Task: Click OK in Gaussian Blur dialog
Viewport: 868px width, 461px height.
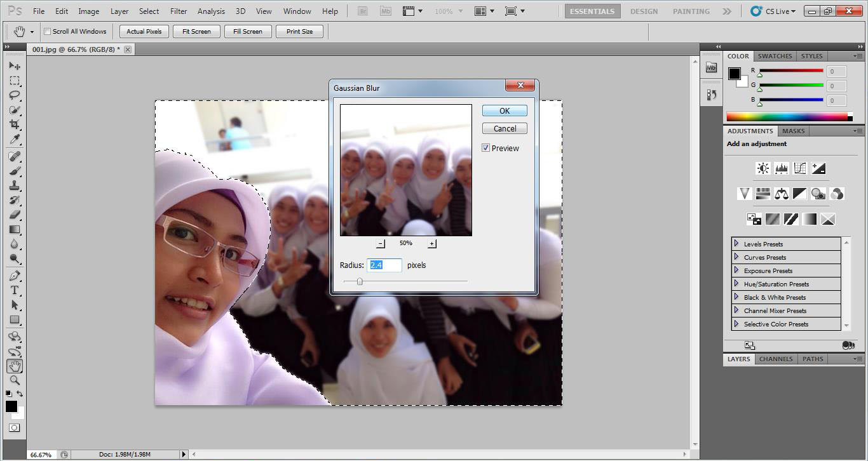Action: pyautogui.click(x=505, y=110)
